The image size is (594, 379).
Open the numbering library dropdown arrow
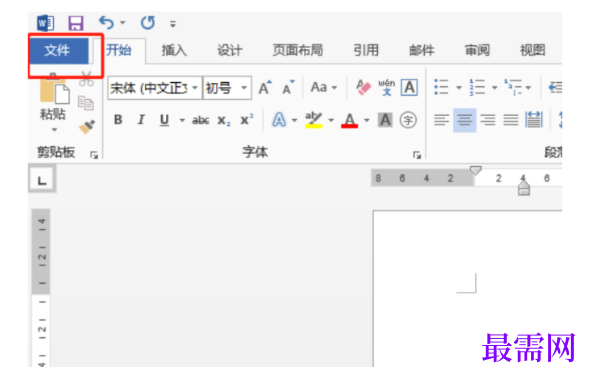coord(494,88)
